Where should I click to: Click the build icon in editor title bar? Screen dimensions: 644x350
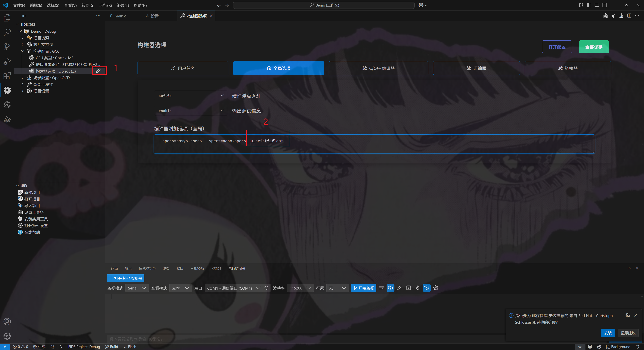605,16
